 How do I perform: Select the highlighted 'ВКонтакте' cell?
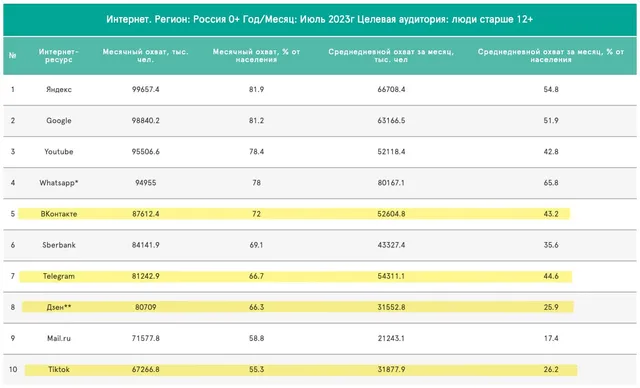pyautogui.click(x=59, y=214)
